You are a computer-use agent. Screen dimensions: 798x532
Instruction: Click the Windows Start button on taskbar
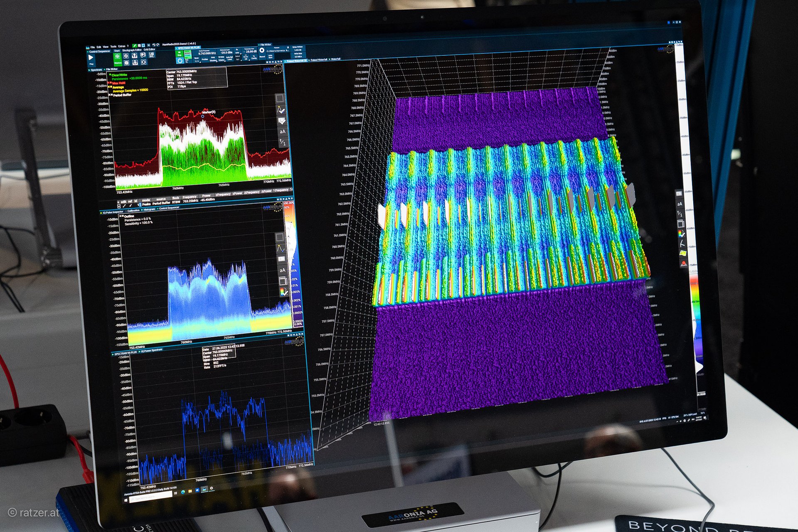pos(126,500)
